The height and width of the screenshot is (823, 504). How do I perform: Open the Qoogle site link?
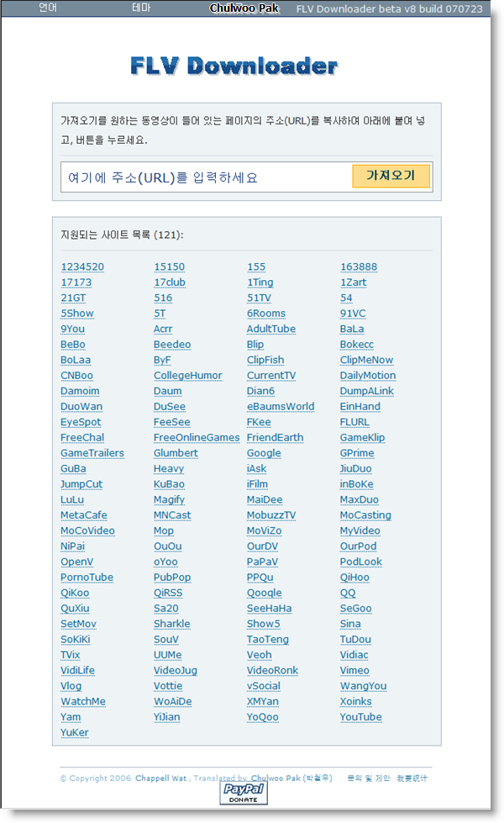265,593
